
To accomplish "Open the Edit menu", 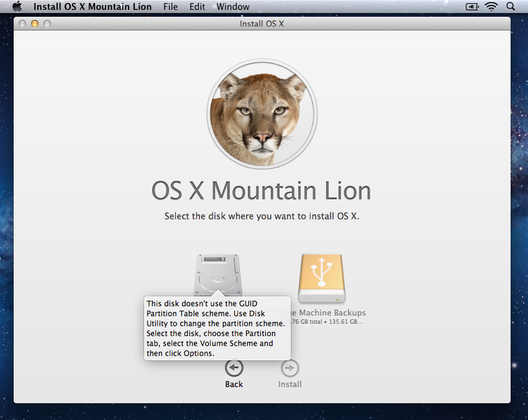I will (x=197, y=7).
